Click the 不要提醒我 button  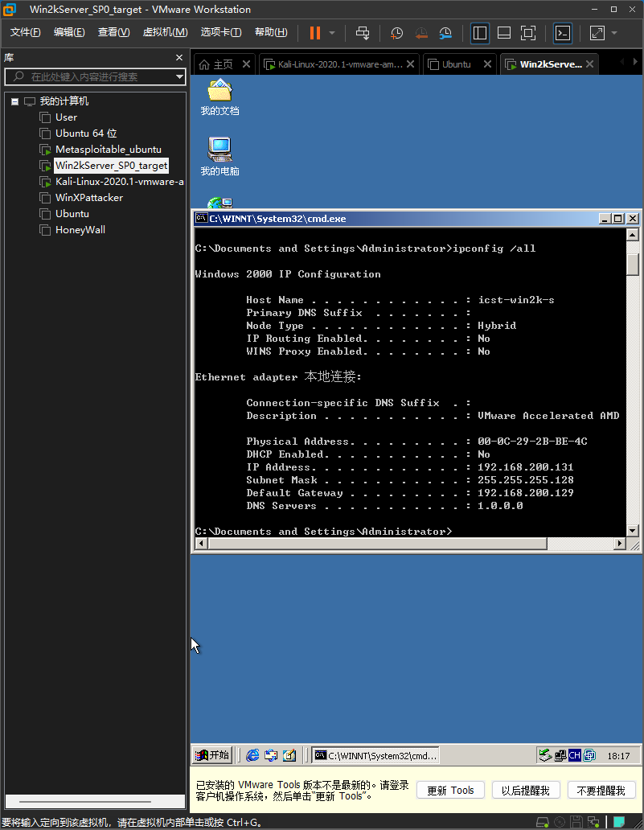[x=601, y=791]
